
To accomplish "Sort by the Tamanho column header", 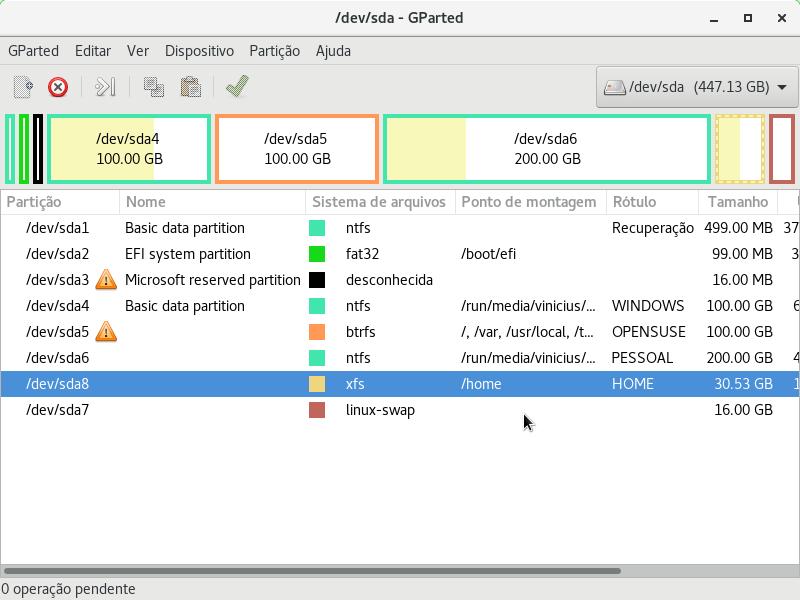I will (x=737, y=202).
